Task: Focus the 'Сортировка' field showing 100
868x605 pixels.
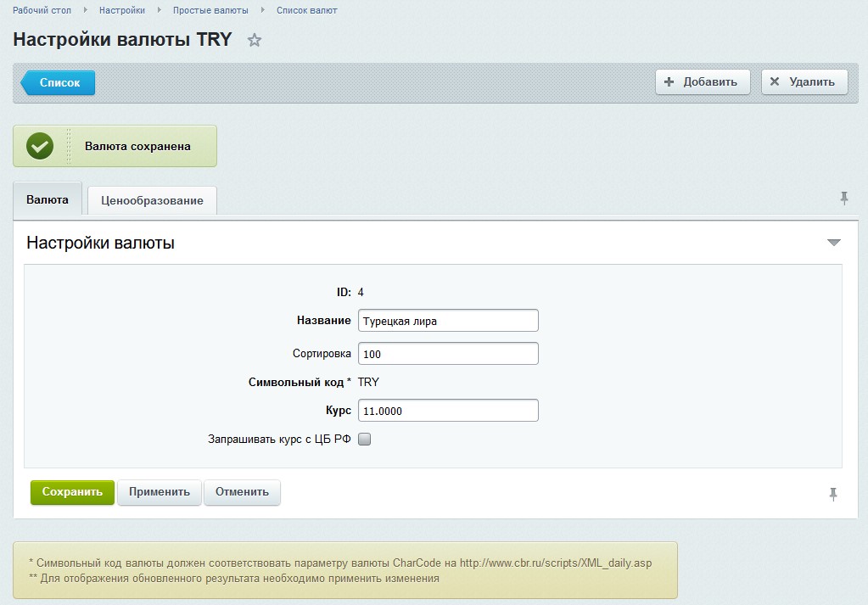Action: 448,354
